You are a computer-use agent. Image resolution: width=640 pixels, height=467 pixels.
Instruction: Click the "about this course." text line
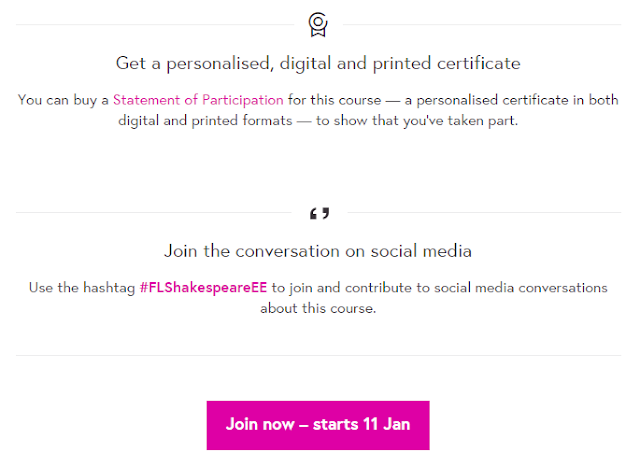318,308
